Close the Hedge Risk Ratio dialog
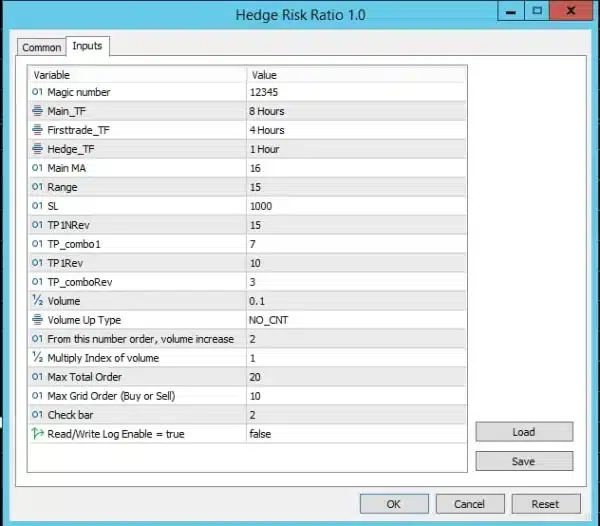The height and width of the screenshot is (526, 600). click(x=571, y=11)
